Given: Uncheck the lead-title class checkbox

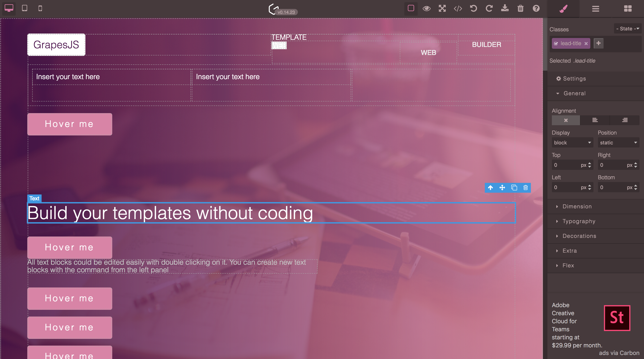Looking at the screenshot, I should click(556, 44).
